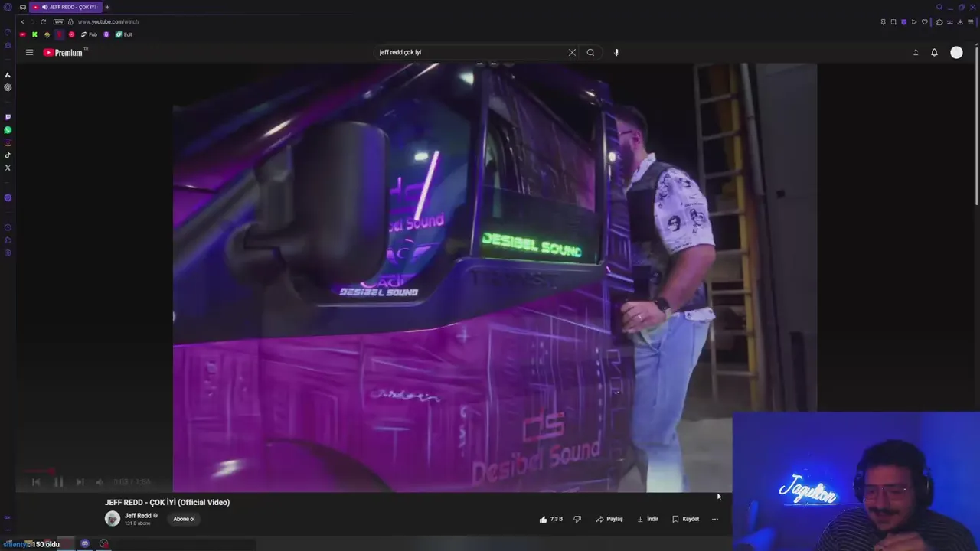Open the Edit bookmark
The image size is (980, 551).
tap(123, 34)
